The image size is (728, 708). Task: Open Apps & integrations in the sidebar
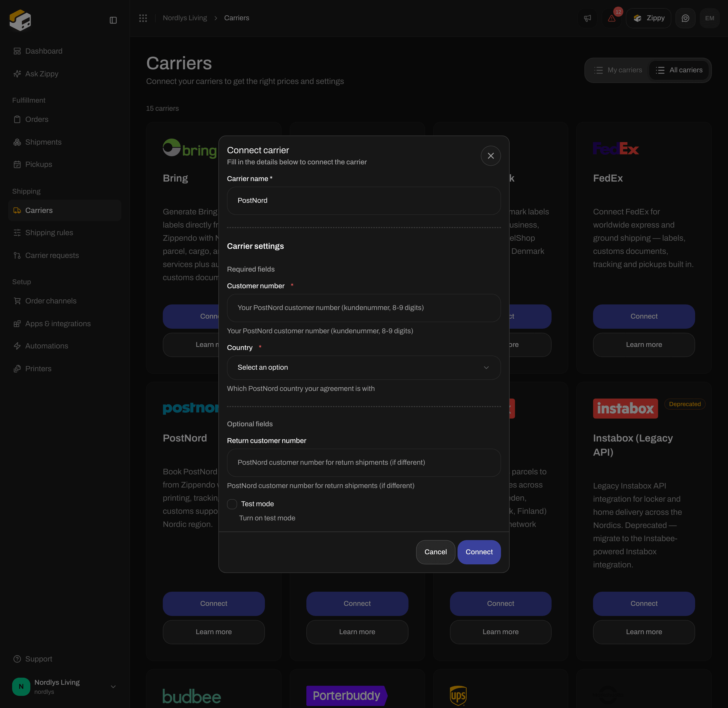[65, 323]
